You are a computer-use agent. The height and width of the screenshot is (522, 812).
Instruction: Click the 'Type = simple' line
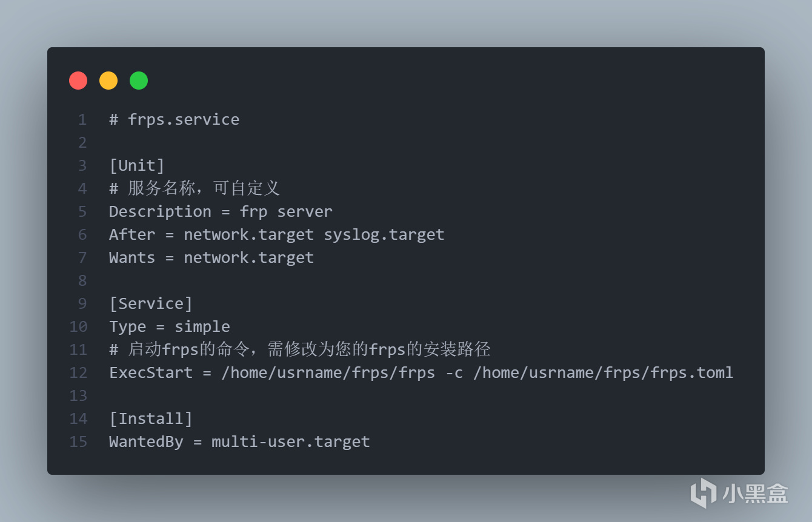click(x=170, y=326)
